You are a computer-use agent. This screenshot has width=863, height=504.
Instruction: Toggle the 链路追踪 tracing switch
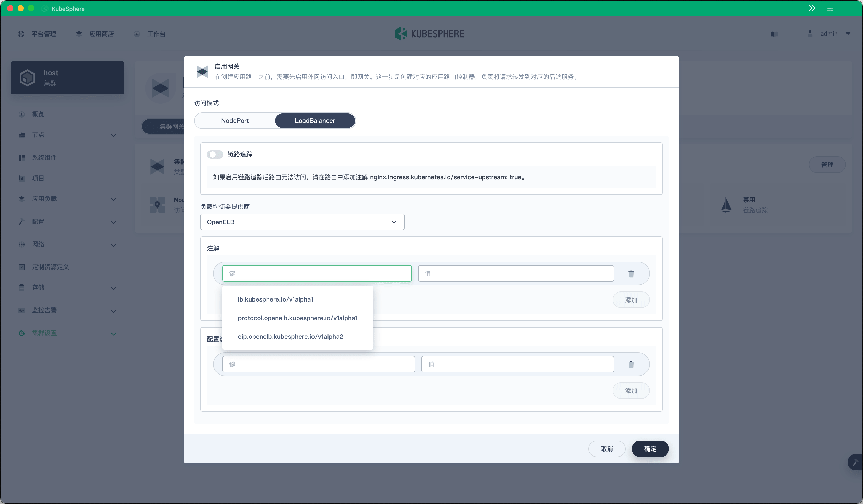215,154
